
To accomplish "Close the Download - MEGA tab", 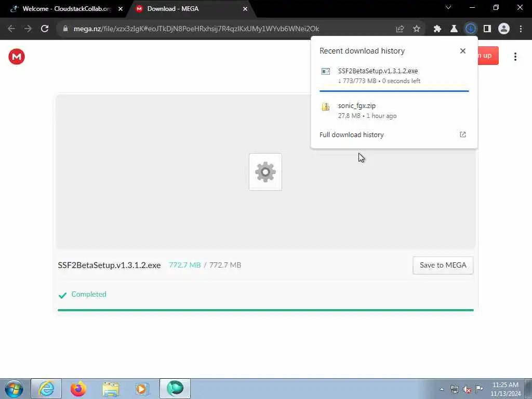I will (245, 9).
